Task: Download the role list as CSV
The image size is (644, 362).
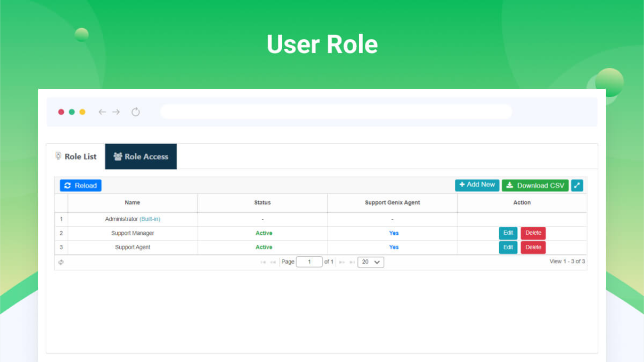Action: (x=535, y=186)
